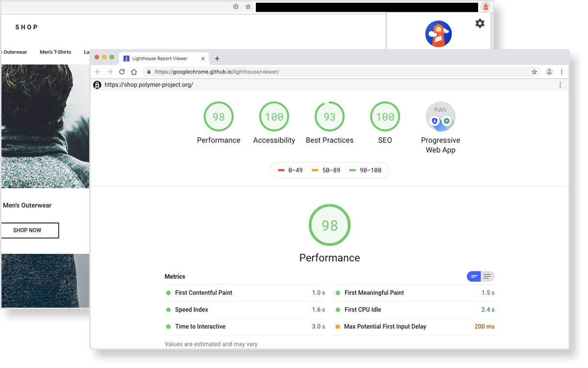Open the shop.polymer-project.org link
Image resolution: width=588 pixels, height=368 pixels.
pyautogui.click(x=149, y=85)
